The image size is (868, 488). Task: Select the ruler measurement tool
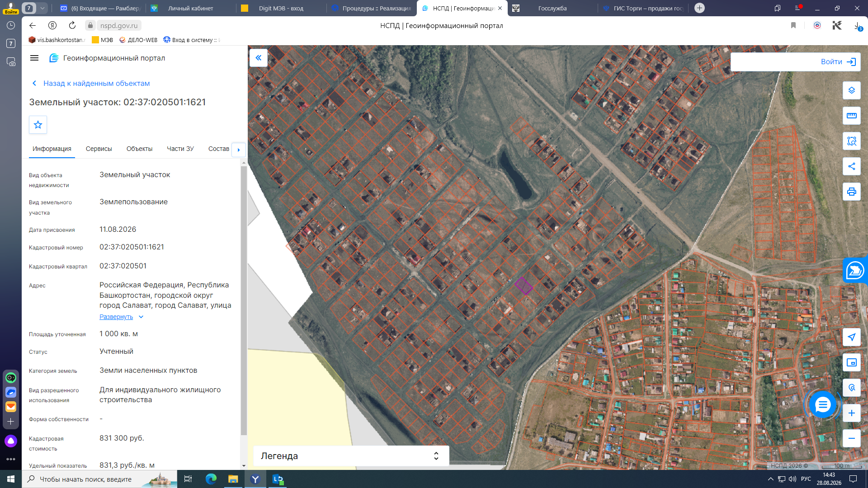pos(851,116)
